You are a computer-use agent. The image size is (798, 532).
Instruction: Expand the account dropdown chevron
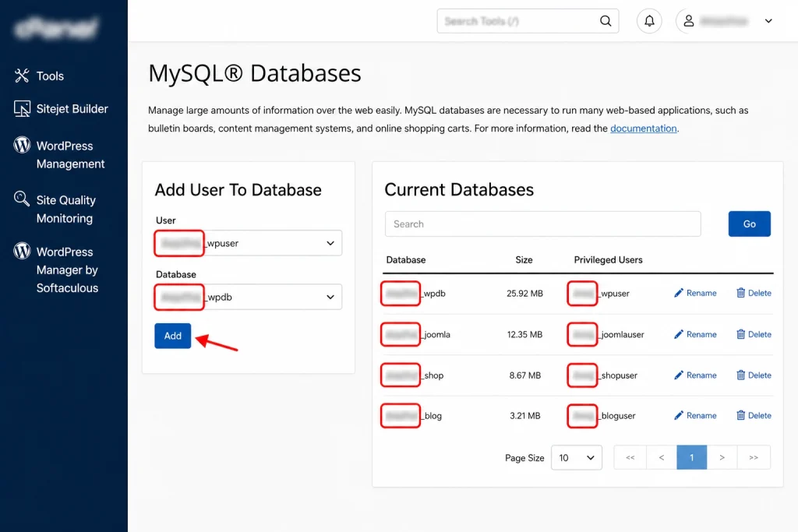pos(768,21)
